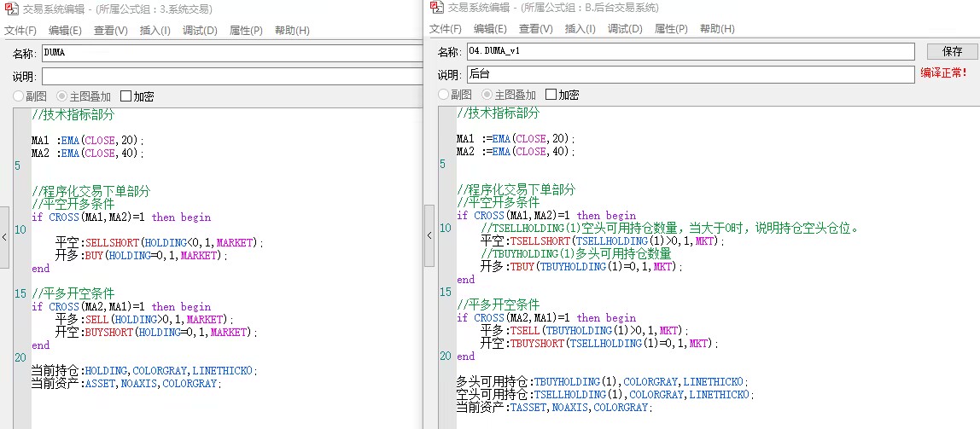The height and width of the screenshot is (429, 980).
Task: Open 插入(I) menu in right window
Action: coord(580,29)
